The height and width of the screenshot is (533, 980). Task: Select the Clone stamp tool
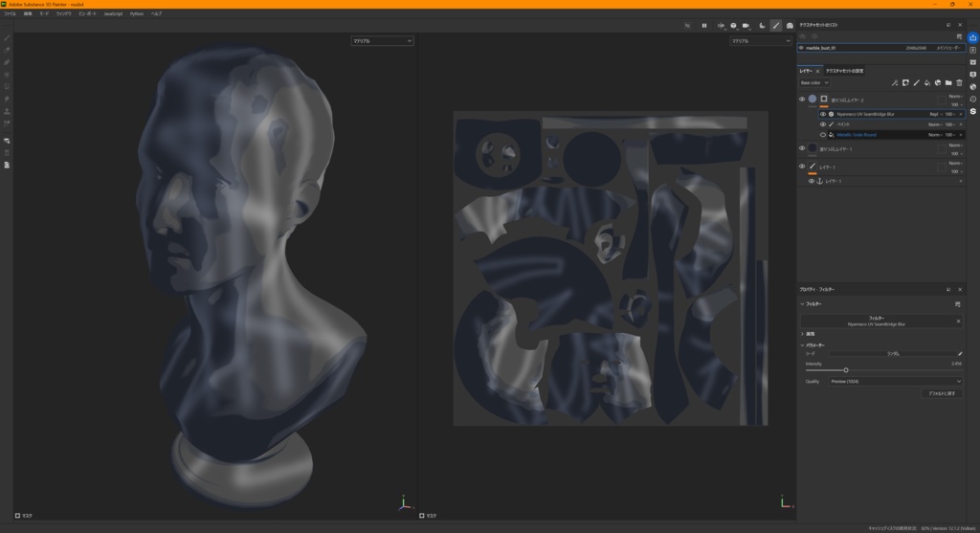7,111
